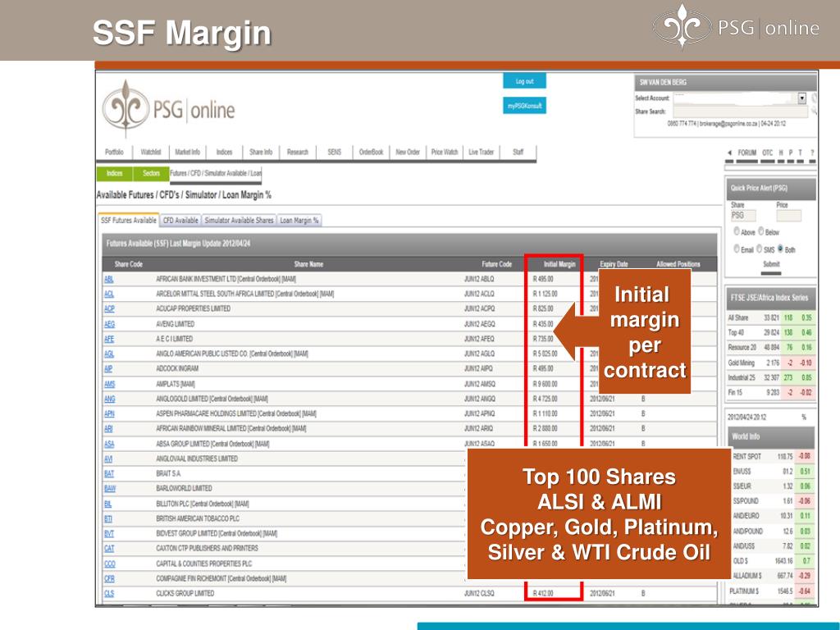Image resolution: width=840 pixels, height=630 pixels.
Task: Click the H shortcut link
Action: pos(781,153)
